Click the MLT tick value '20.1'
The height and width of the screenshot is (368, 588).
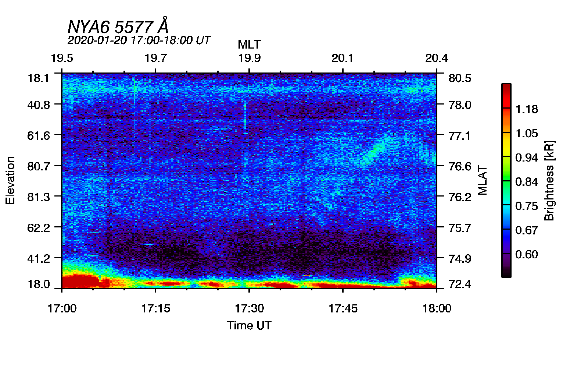343,58
